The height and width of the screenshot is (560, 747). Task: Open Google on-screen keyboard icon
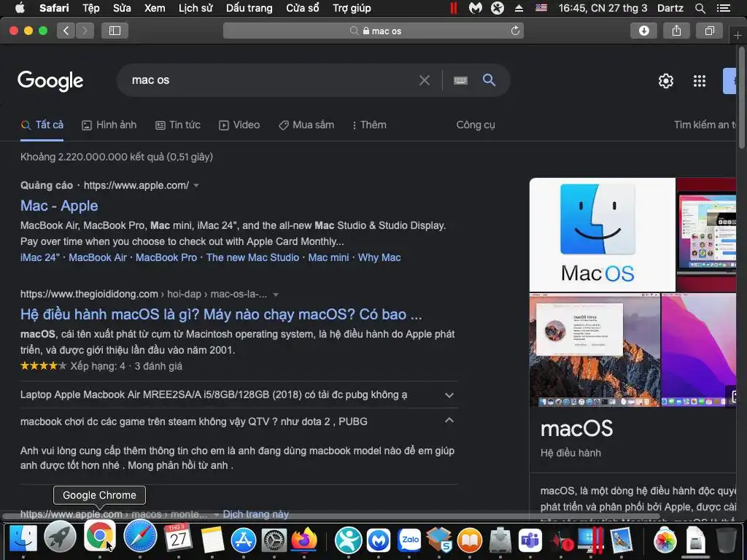pos(460,80)
